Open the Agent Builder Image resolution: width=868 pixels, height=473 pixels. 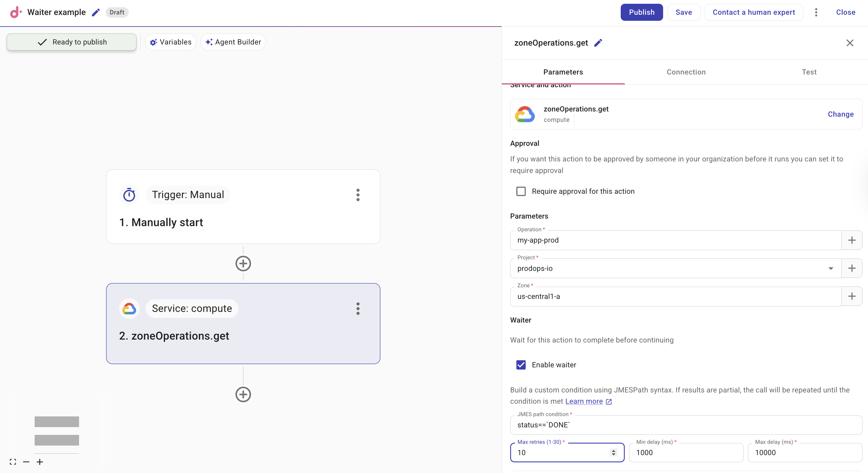tap(233, 42)
